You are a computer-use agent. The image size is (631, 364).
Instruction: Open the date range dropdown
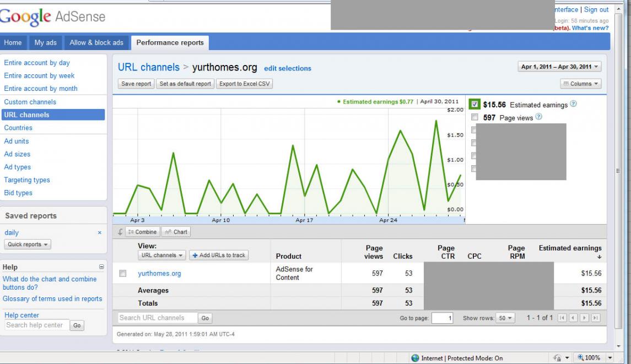coord(559,67)
